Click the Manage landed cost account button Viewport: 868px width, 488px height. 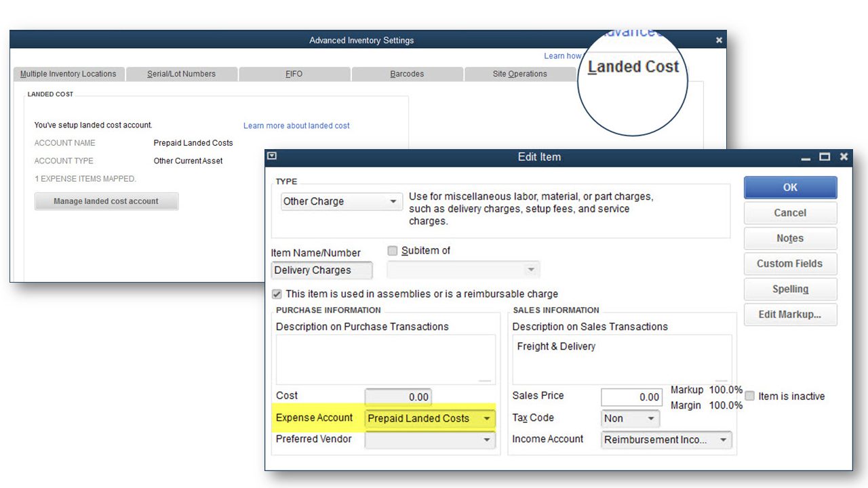pos(106,201)
